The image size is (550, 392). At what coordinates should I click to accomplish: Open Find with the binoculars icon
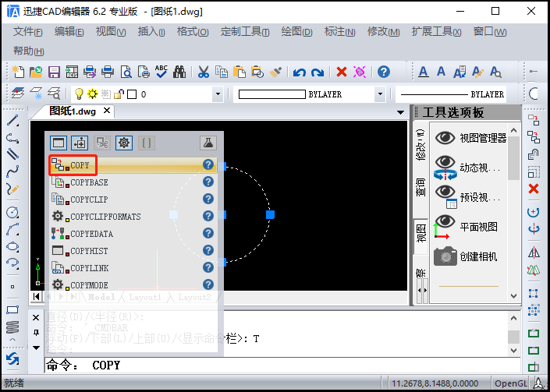tap(179, 72)
